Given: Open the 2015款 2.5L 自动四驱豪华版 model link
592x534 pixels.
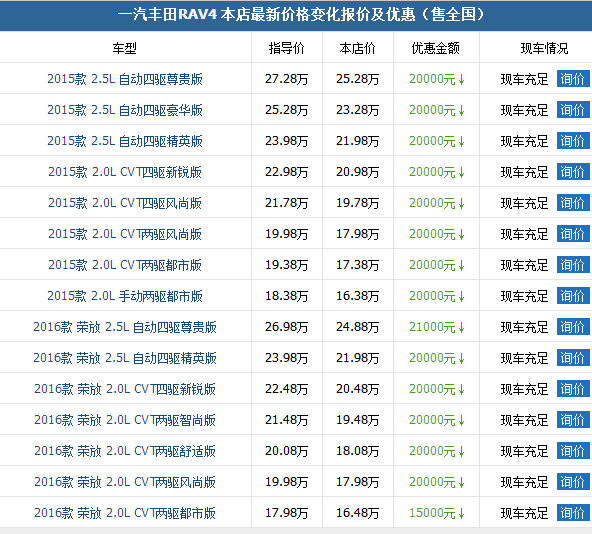Looking at the screenshot, I should point(125,110).
